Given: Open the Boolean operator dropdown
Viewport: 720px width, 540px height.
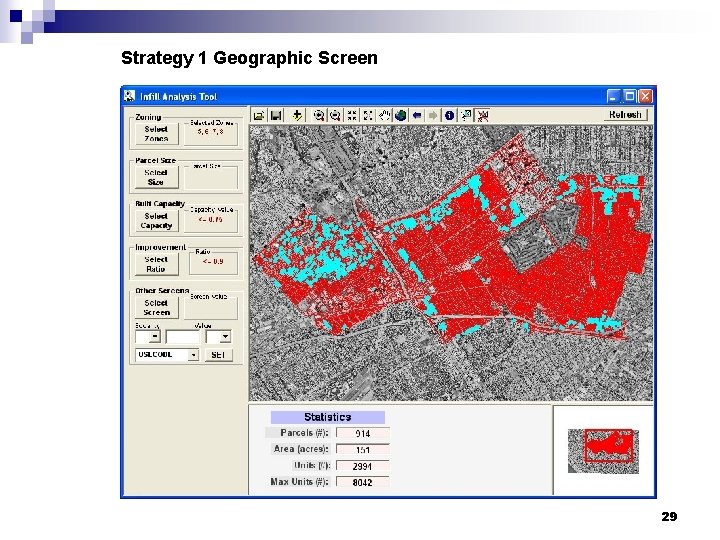Looking at the screenshot, I should (154, 337).
